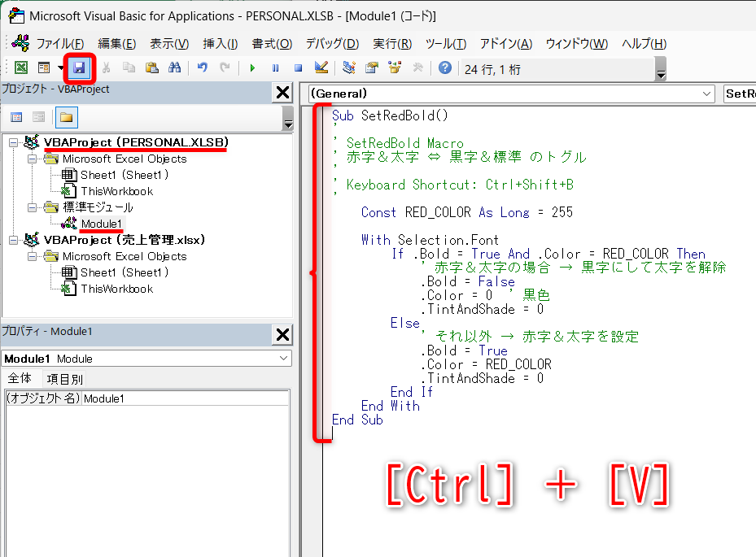Screen dimensions: 756x557
Task: Click the 'End Sub' line in code
Action: 357,420
